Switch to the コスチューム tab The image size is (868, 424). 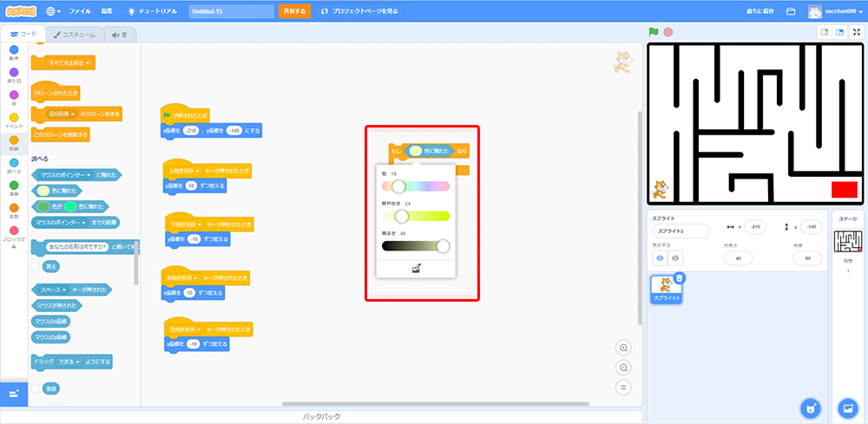[74, 35]
